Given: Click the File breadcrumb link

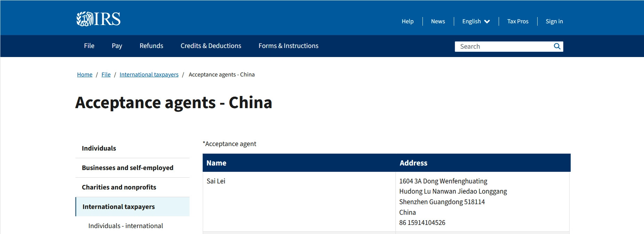Looking at the screenshot, I should click(106, 74).
